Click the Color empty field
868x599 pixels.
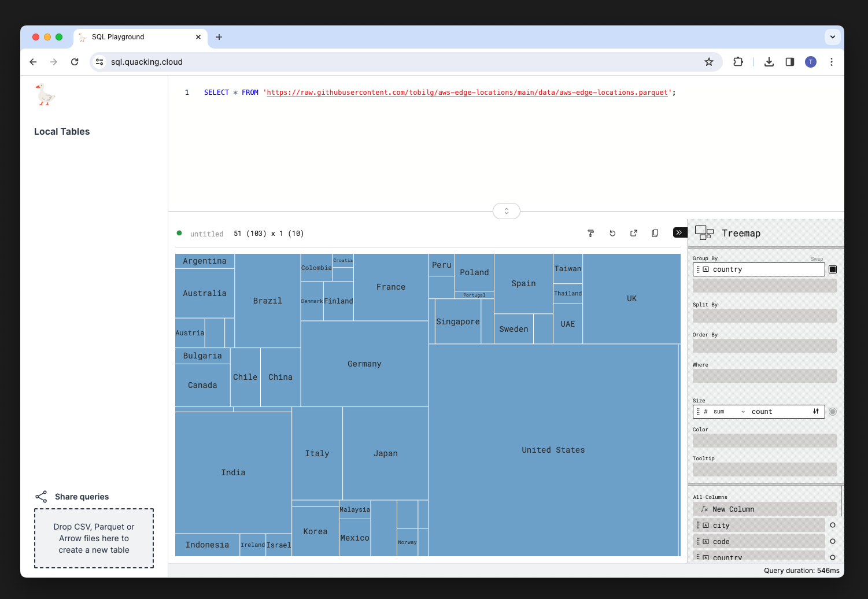[x=764, y=441]
